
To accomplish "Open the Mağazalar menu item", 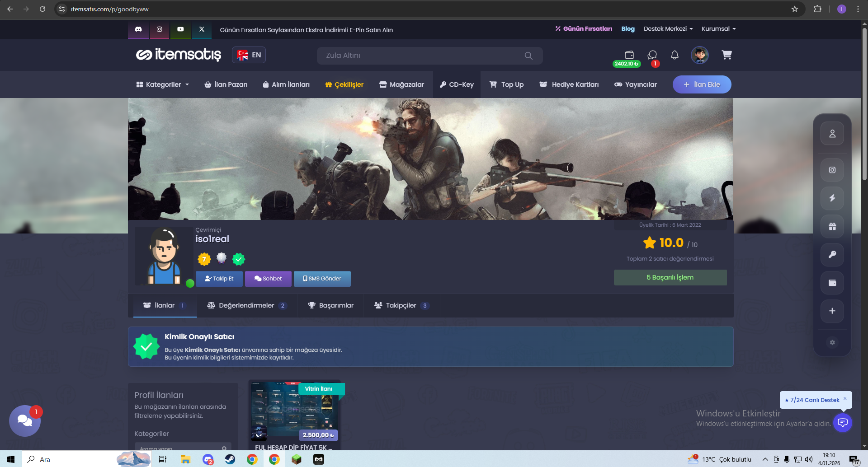I will pos(401,84).
